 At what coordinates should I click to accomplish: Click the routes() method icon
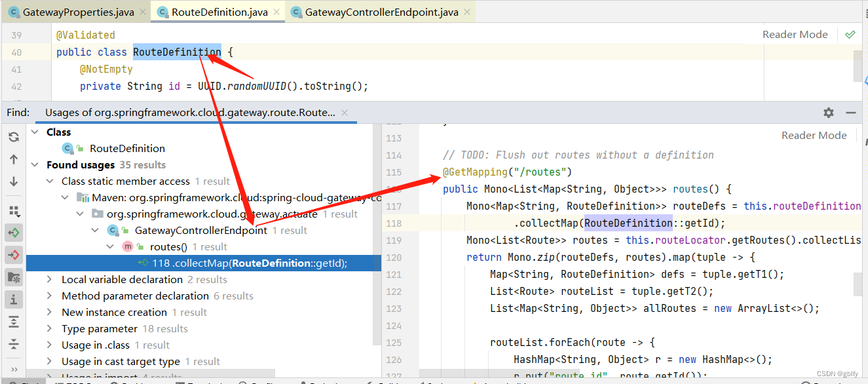(x=127, y=246)
